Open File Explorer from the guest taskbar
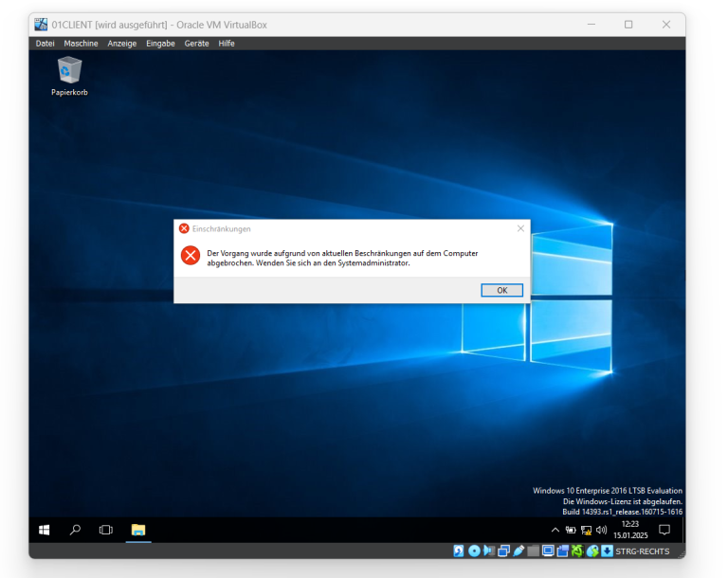The image size is (728, 578). pyautogui.click(x=137, y=530)
